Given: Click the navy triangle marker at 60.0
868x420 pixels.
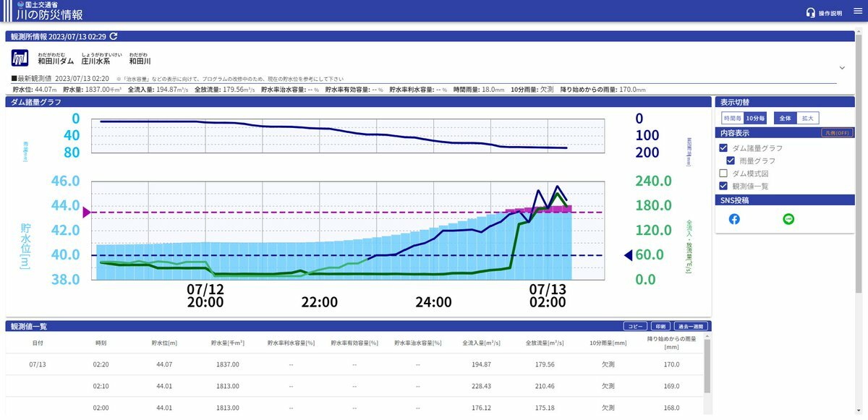Looking at the screenshot, I should (628, 254).
